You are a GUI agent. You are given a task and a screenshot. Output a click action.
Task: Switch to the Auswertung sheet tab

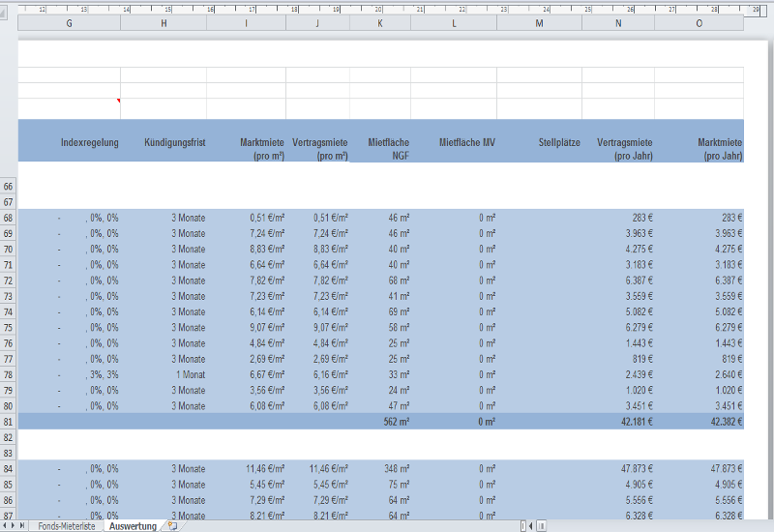click(133, 526)
